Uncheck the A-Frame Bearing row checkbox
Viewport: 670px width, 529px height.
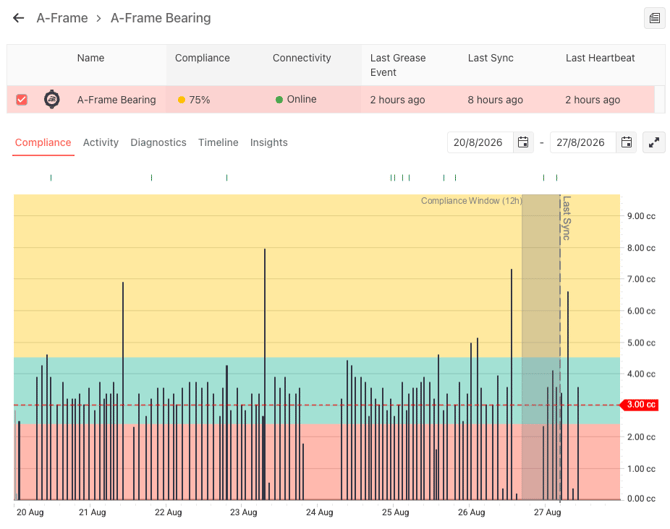pos(21,100)
